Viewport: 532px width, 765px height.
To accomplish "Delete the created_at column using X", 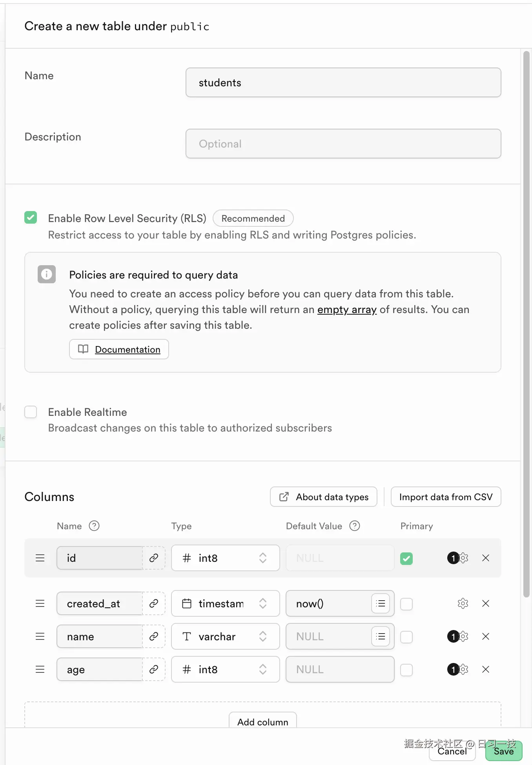I will click(x=485, y=603).
